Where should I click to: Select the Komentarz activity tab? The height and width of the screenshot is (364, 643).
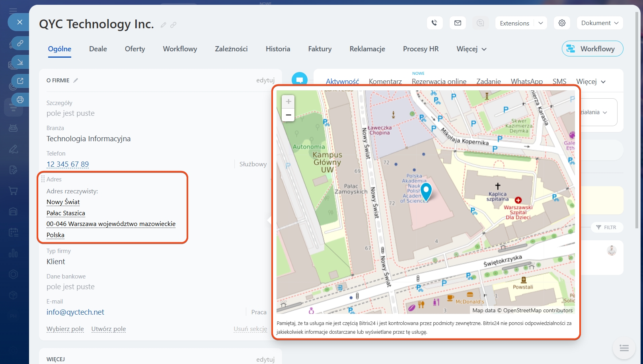pyautogui.click(x=385, y=82)
